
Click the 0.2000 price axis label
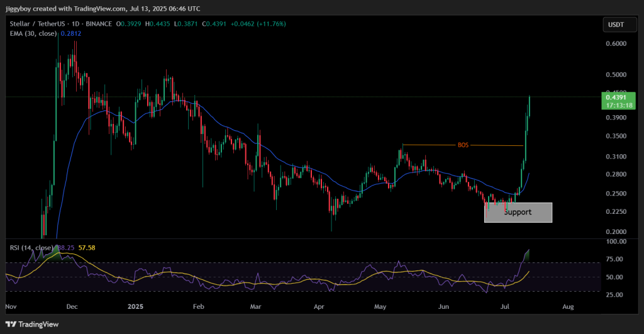[616, 231]
